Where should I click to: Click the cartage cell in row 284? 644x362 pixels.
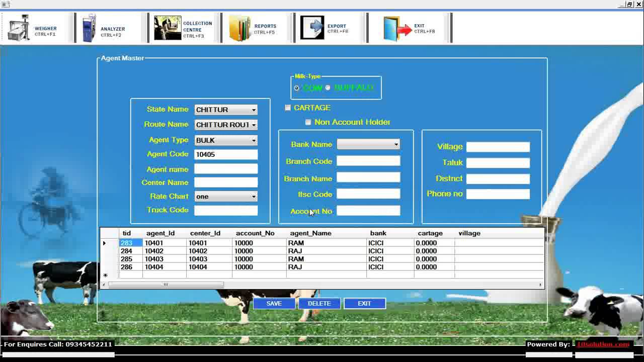434,251
